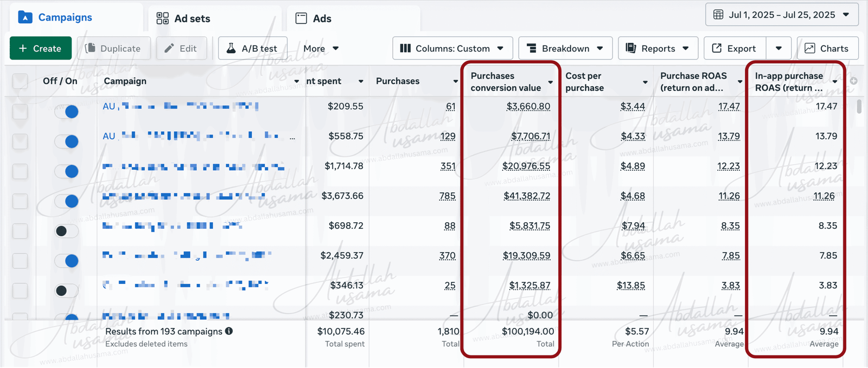Expand the Columns: Custom dropdown
868x368 pixels.
452,48
